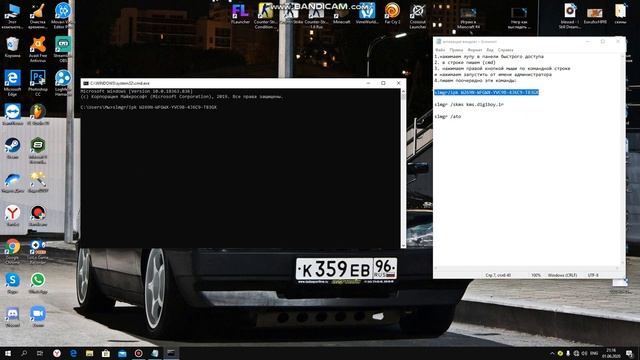640x360 pixels.
Task: Open taskbar clock and date
Action: [x=611, y=353]
